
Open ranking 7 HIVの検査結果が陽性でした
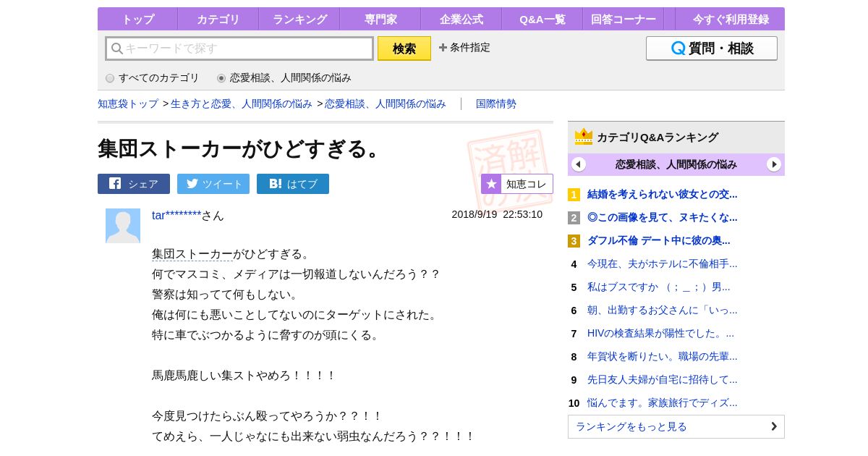[x=660, y=333]
